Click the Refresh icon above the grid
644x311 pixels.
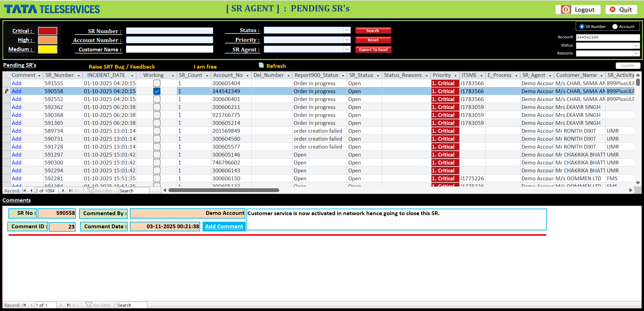point(261,66)
